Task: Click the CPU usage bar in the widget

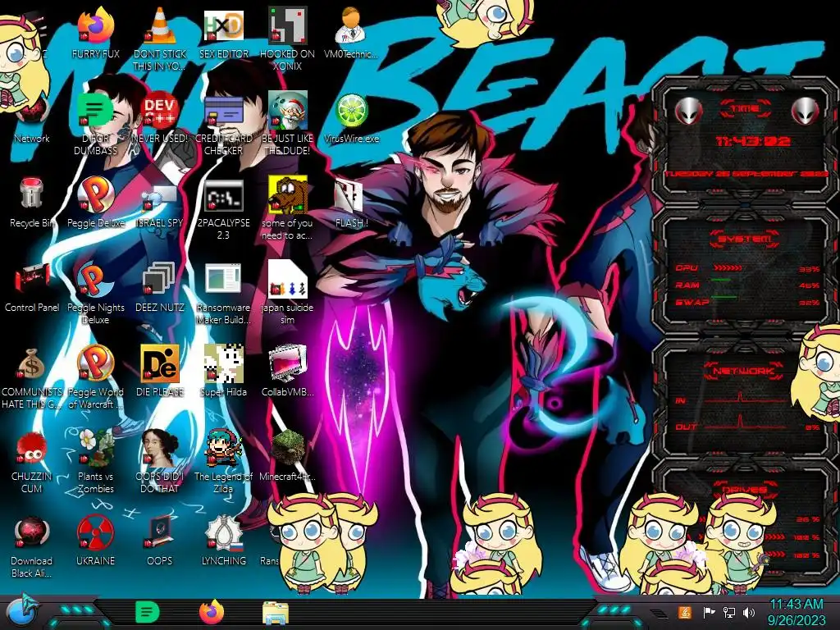Action: (x=727, y=268)
